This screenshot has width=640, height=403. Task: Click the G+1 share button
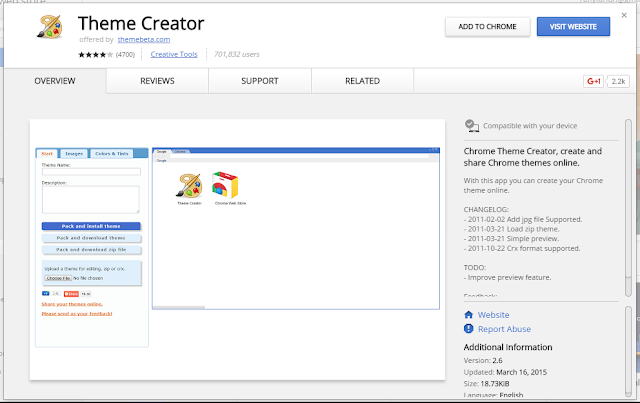click(593, 81)
